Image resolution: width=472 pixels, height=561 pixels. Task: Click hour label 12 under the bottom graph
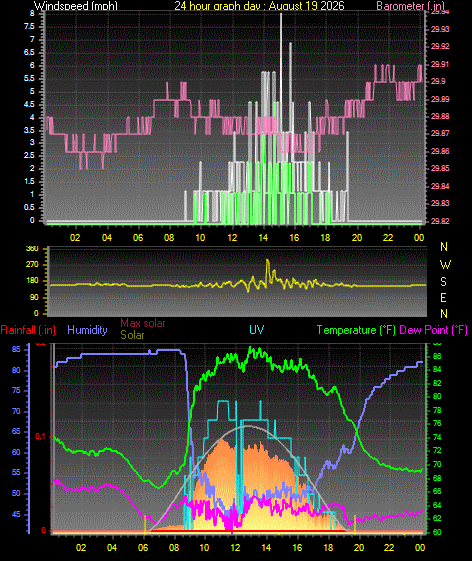235,548
